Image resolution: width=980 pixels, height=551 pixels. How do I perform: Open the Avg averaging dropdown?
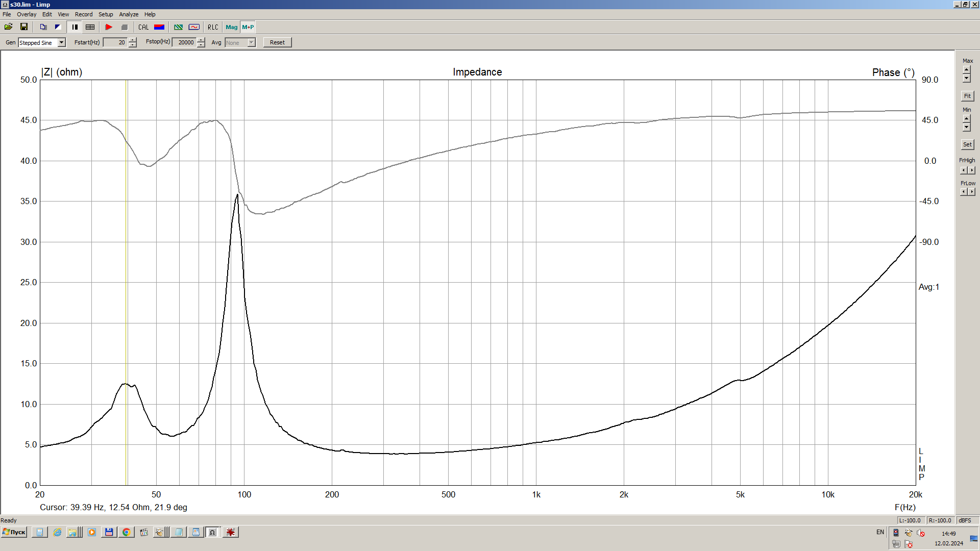pos(252,43)
